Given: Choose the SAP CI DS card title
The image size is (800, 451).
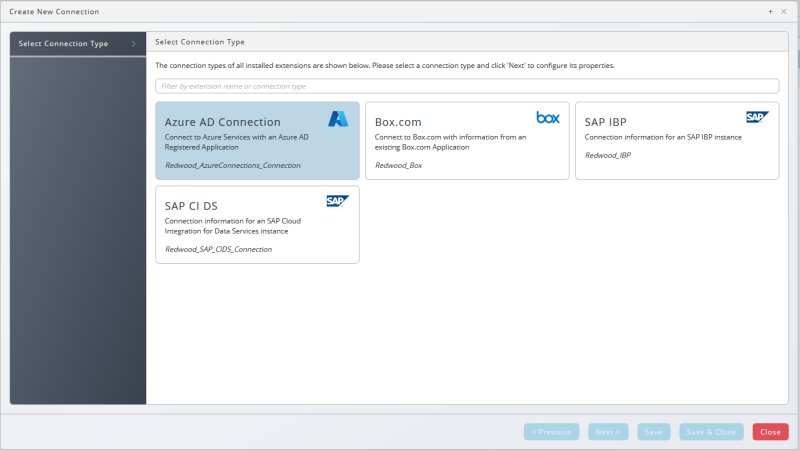Looking at the screenshot, I should click(x=191, y=206).
